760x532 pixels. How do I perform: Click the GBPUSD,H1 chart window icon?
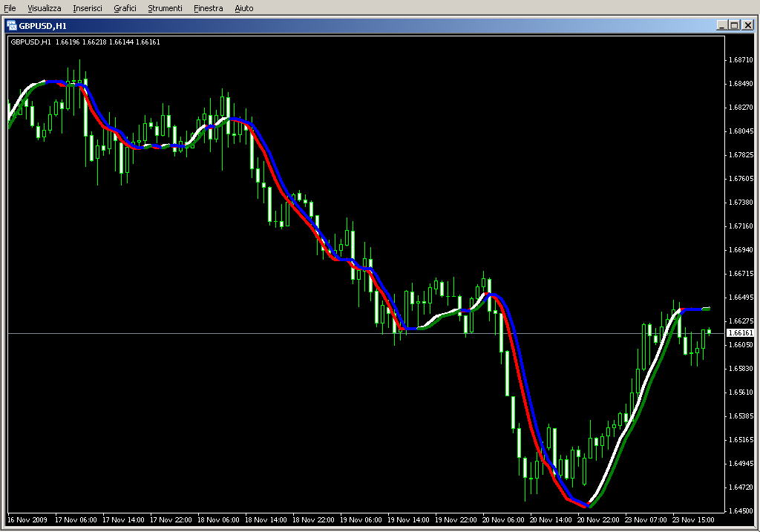[12, 26]
